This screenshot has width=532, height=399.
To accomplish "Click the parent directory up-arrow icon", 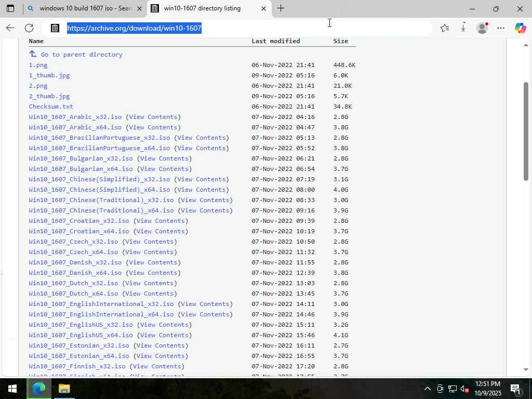I will pyautogui.click(x=33, y=54).
